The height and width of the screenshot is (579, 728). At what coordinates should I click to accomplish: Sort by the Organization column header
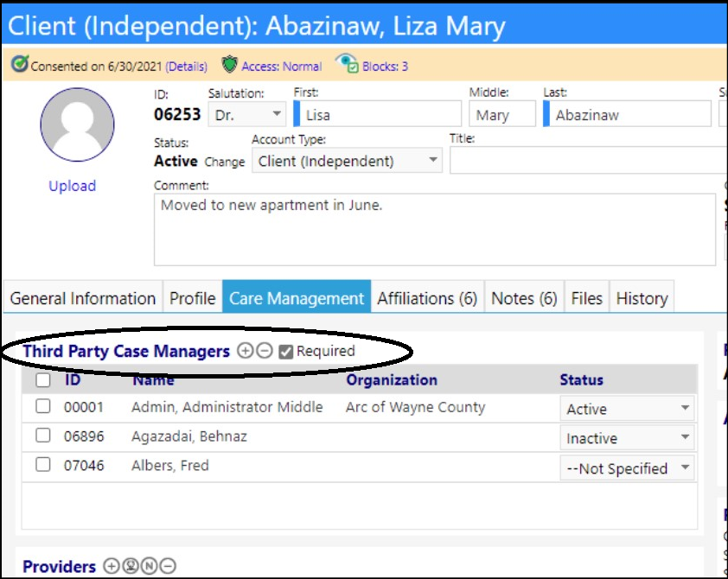point(392,379)
